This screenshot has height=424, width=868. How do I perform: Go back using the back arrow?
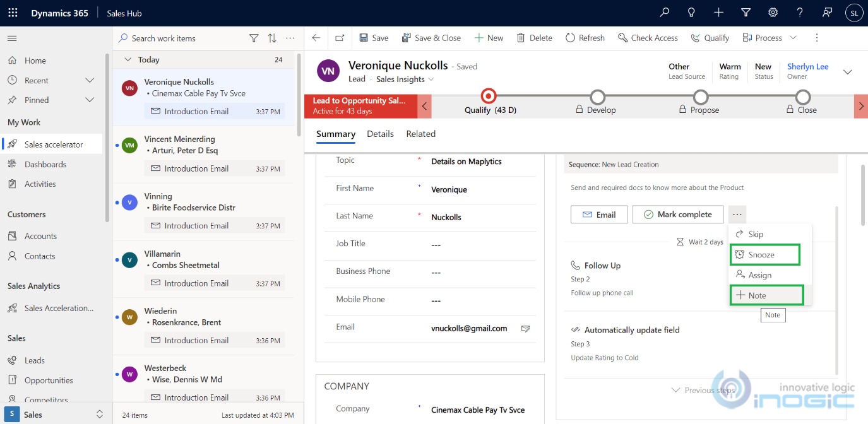coord(316,38)
